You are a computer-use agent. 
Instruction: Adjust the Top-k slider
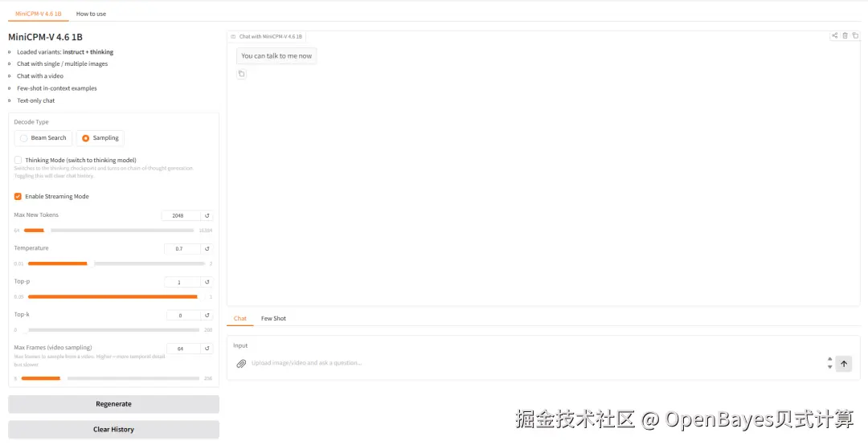pos(111,330)
